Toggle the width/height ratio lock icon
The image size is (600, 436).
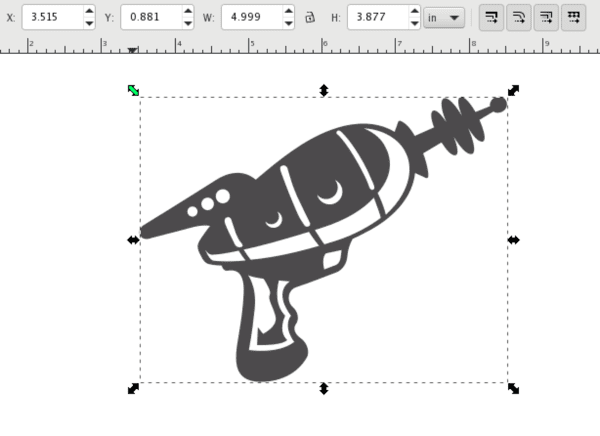click(310, 17)
